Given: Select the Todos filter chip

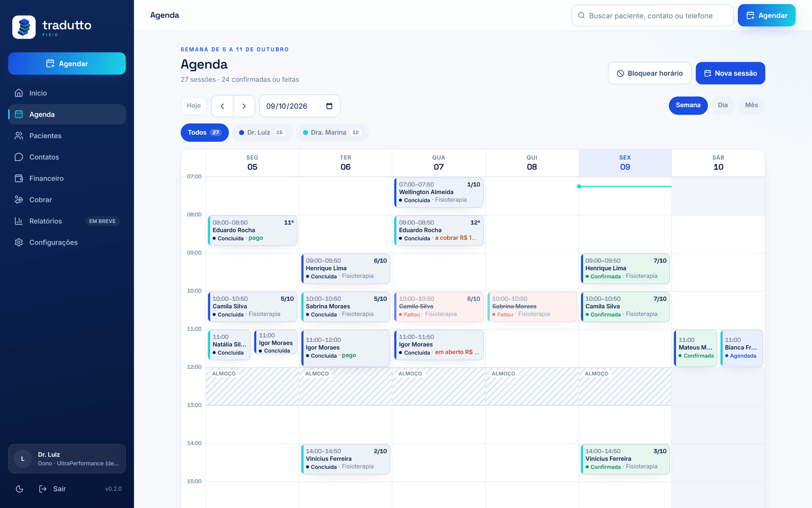Looking at the screenshot, I should (x=205, y=133).
